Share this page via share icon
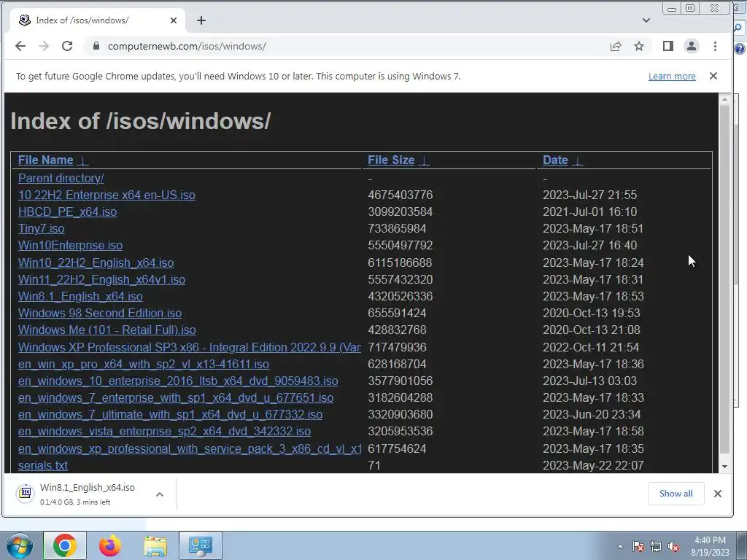This screenshot has width=747, height=560. click(616, 46)
